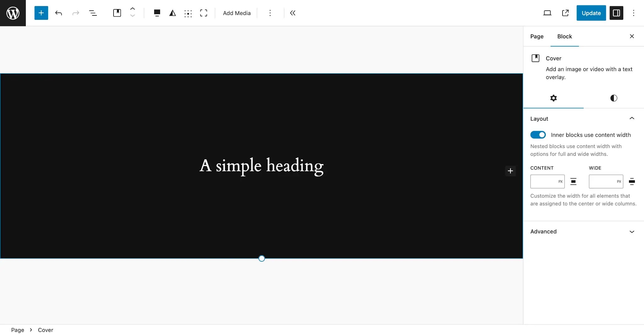
Task: Open the Styles tab in block settings
Action: pos(613,98)
